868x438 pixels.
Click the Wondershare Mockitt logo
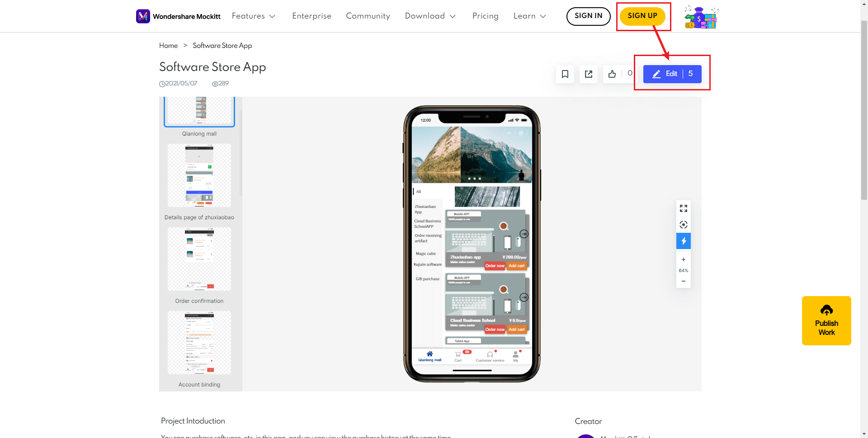tap(178, 16)
